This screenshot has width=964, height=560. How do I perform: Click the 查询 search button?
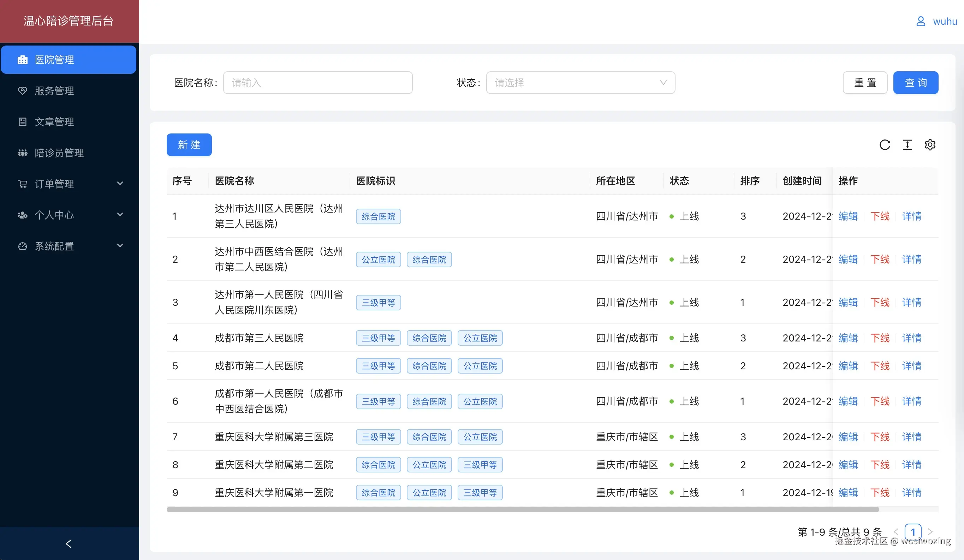pyautogui.click(x=915, y=83)
